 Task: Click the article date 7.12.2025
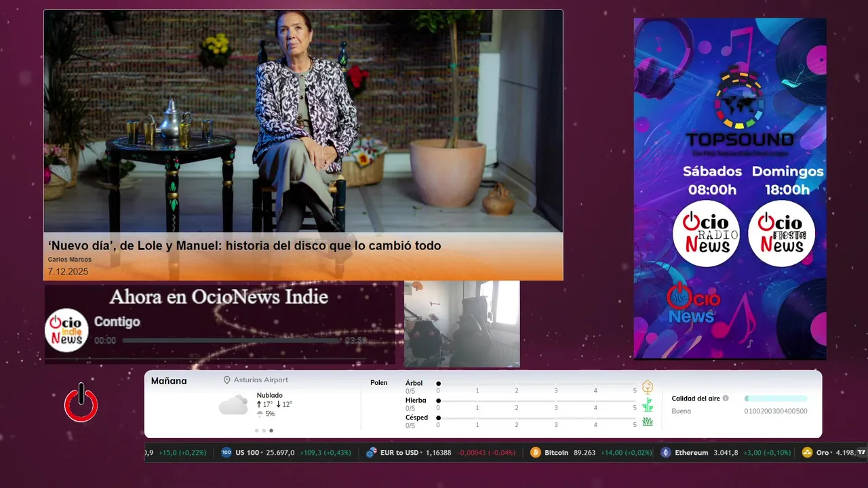pos(68,272)
